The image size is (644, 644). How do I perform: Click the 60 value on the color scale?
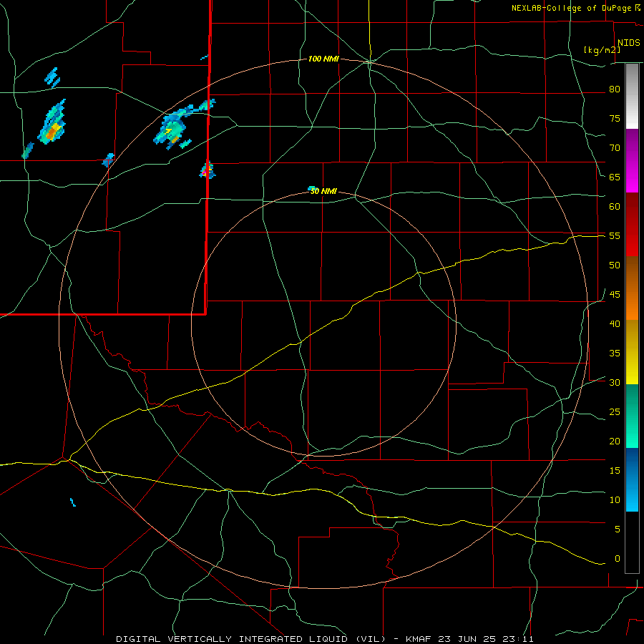click(x=615, y=207)
